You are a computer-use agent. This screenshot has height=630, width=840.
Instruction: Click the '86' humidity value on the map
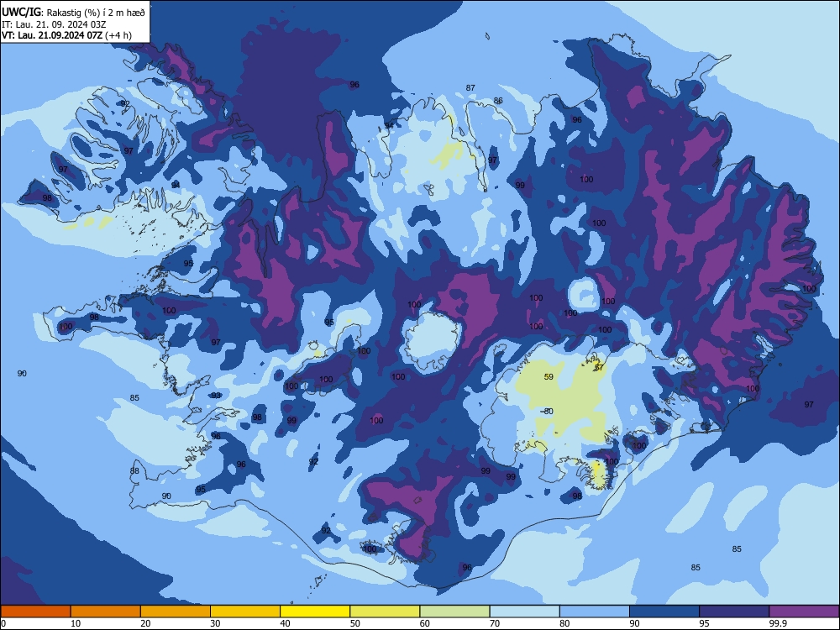(498, 100)
